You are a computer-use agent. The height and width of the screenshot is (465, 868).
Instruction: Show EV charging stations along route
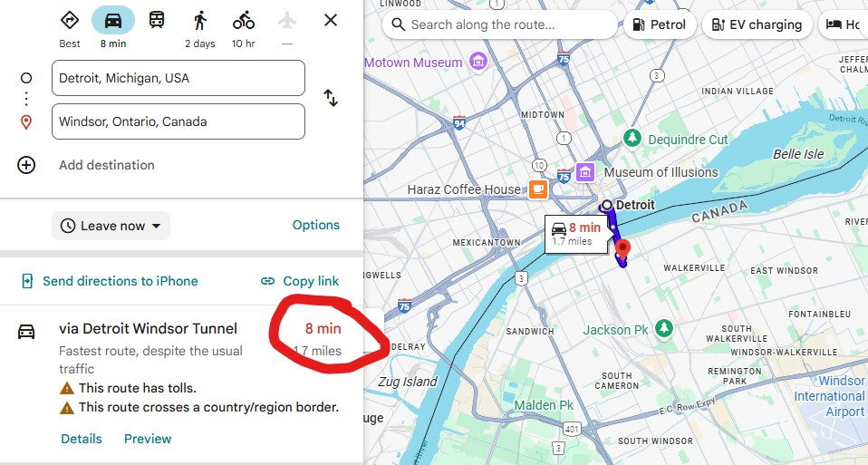click(x=757, y=24)
